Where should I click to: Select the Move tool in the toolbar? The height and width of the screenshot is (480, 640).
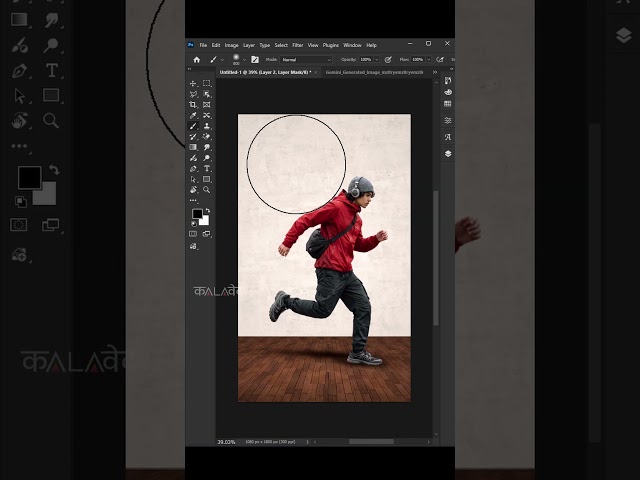(x=193, y=84)
